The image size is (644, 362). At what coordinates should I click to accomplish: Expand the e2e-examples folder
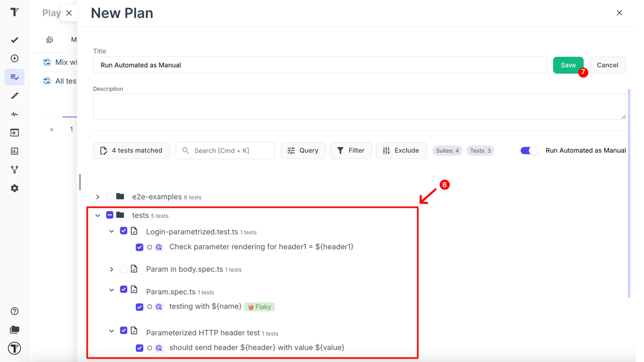98,197
